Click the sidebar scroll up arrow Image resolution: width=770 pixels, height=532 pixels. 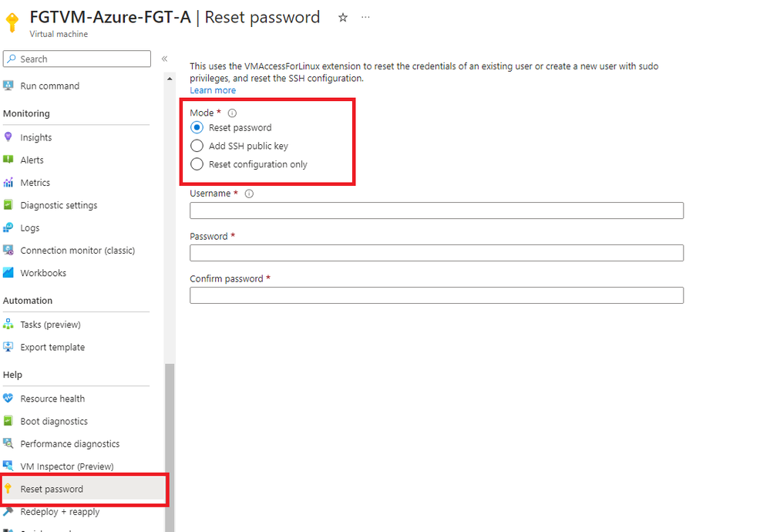170,79
